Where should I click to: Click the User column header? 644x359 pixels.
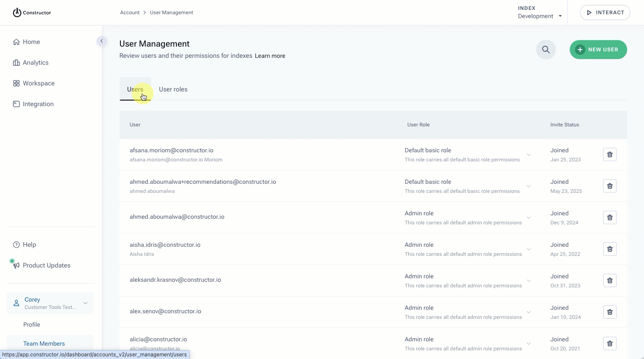(x=135, y=125)
